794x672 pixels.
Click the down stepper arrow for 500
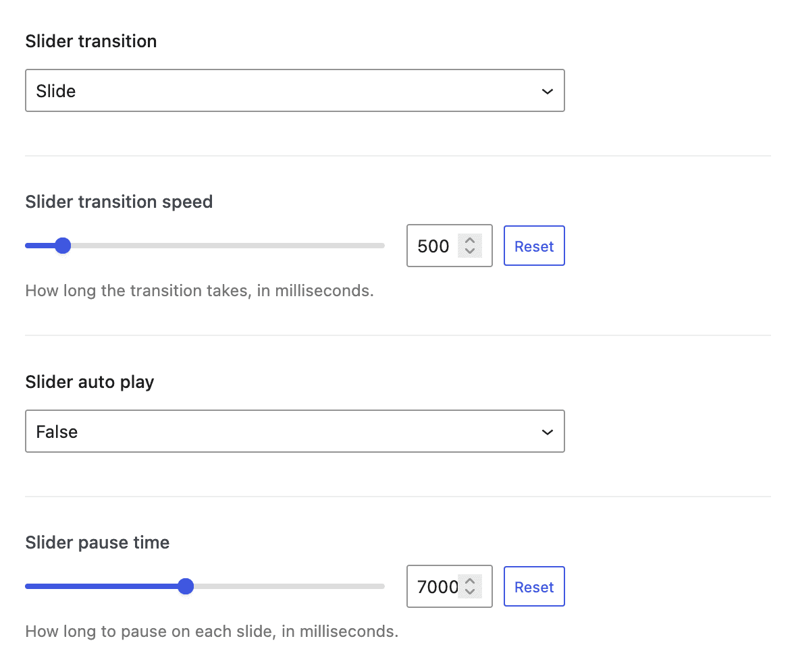pyautogui.click(x=471, y=251)
